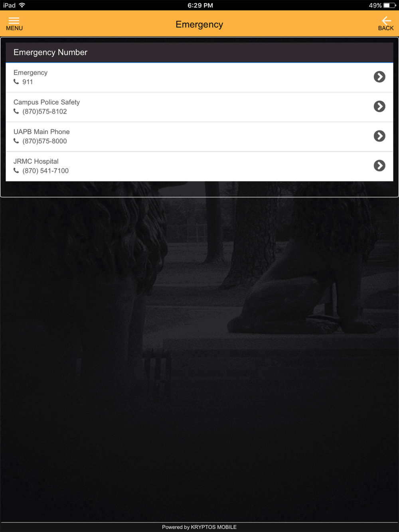Click the battery indicator icon

(x=390, y=5)
